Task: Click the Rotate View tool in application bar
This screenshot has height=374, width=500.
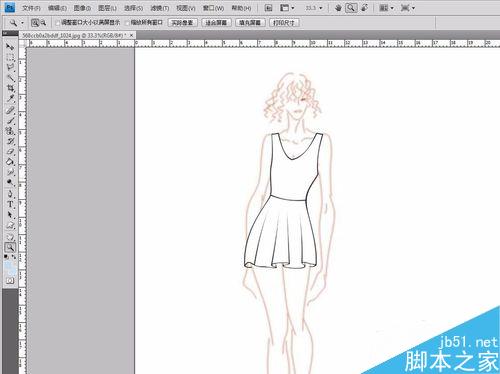Action: pos(365,8)
